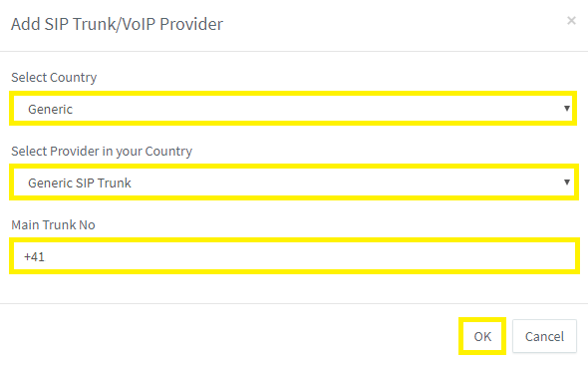Screen dimensions: 588x366
Task: Open the Select Provider in your Country dropdown
Action: pyautogui.click(x=293, y=183)
